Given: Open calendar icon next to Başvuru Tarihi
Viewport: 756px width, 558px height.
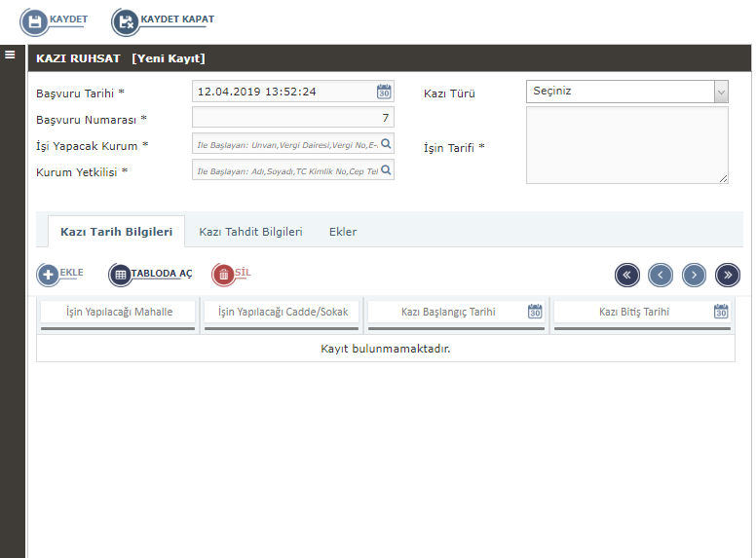Looking at the screenshot, I should 384,92.
